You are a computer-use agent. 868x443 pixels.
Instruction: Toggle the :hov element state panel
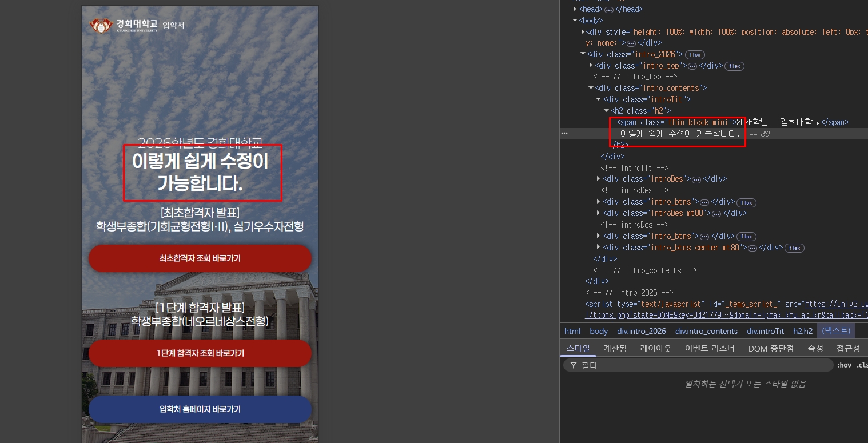(844, 365)
